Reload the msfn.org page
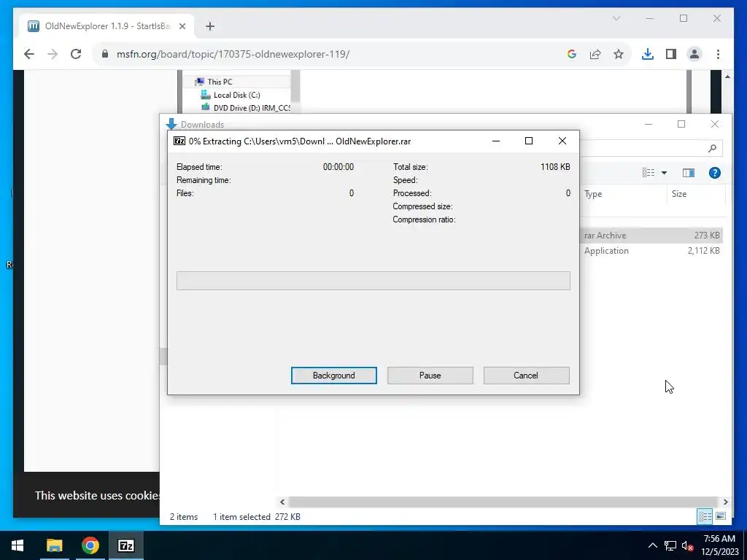747x560 pixels. click(x=76, y=54)
